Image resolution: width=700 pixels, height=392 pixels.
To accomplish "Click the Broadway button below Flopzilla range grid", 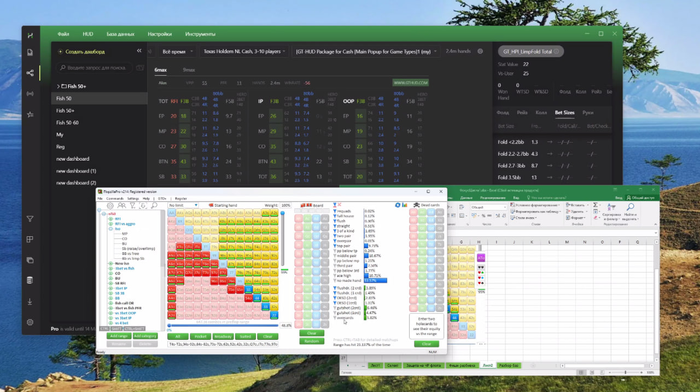I will [222, 337].
